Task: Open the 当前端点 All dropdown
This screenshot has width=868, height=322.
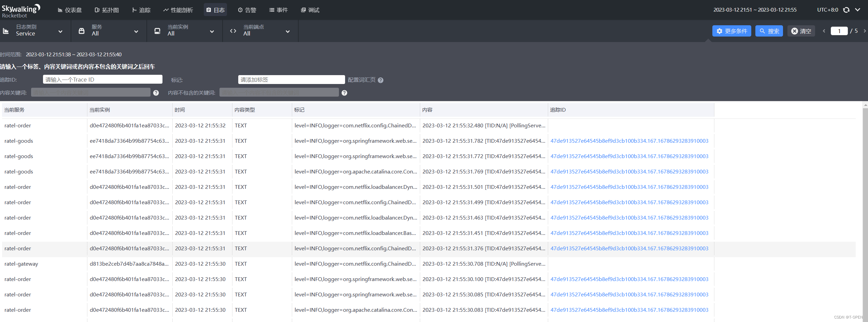Action: (x=261, y=31)
